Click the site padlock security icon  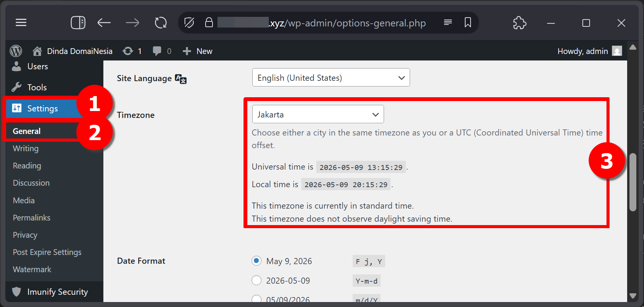pos(209,23)
